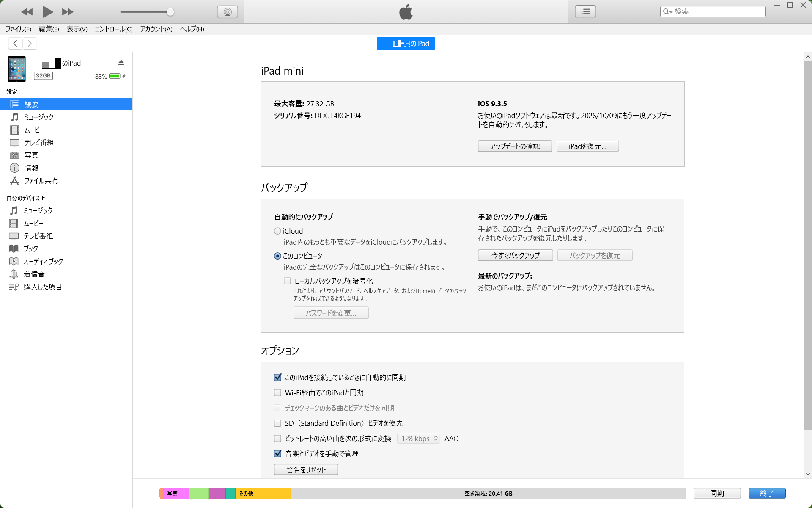812x508 pixels.
Task: Open the 128 kbps bitrate dropdown
Action: coord(419,439)
